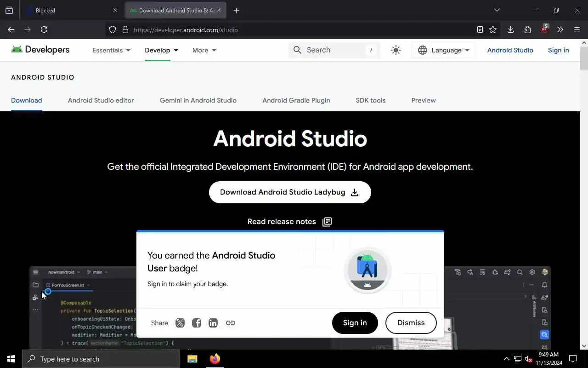Viewport: 588px width, 368px height.
Task: Click the Android Studio User badge image
Action: click(x=367, y=270)
